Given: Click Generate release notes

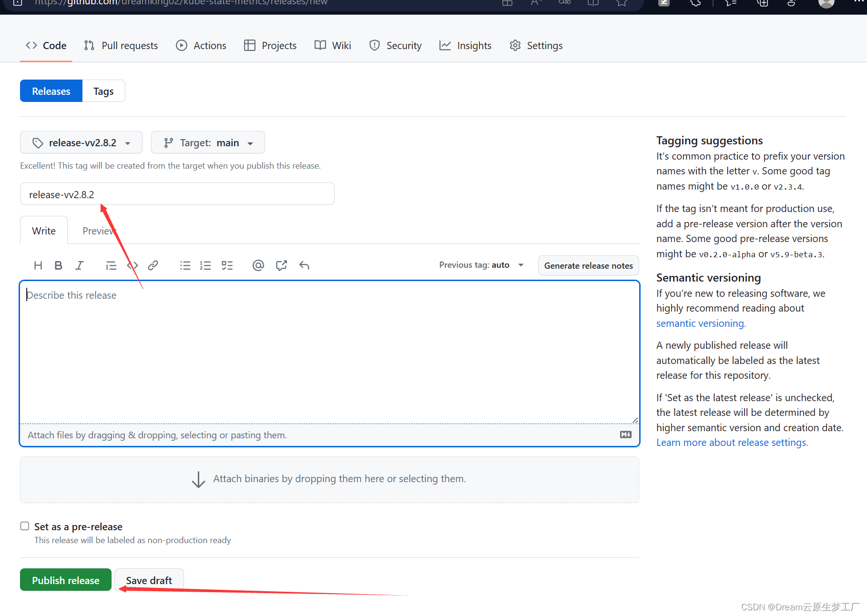Looking at the screenshot, I should point(589,265).
